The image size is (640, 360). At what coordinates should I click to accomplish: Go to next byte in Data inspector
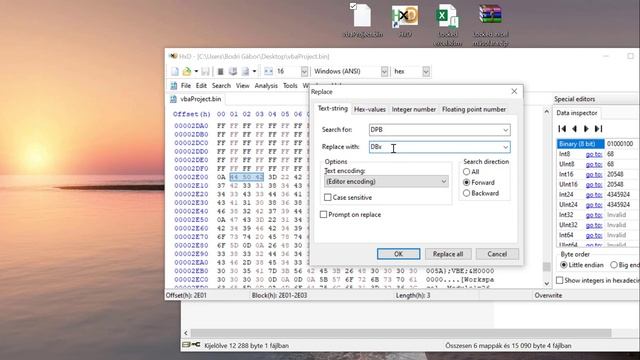(x=587, y=129)
